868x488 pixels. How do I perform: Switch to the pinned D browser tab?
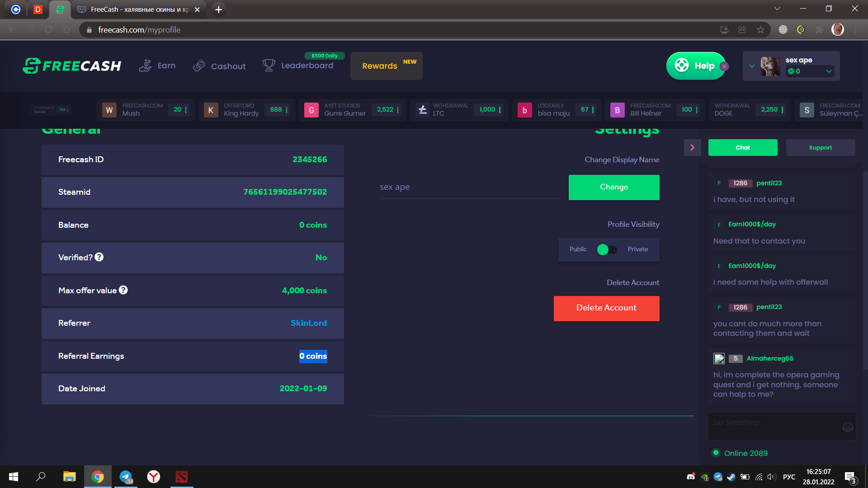point(38,9)
